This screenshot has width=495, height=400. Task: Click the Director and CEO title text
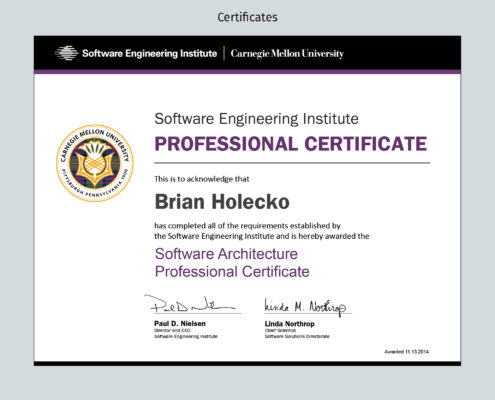coord(172,330)
